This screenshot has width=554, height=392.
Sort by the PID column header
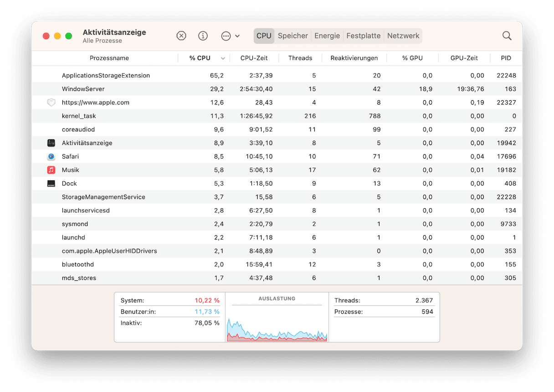click(x=506, y=58)
